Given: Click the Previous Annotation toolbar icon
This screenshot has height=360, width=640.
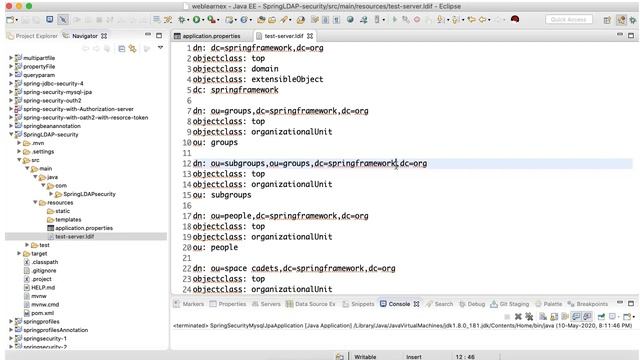Looking at the screenshot, I should point(455,20).
